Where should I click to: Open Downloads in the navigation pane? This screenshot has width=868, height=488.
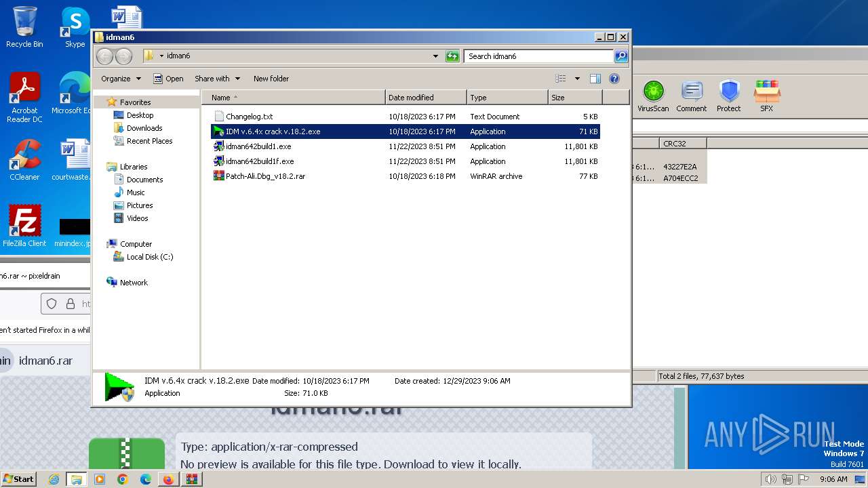pos(144,128)
